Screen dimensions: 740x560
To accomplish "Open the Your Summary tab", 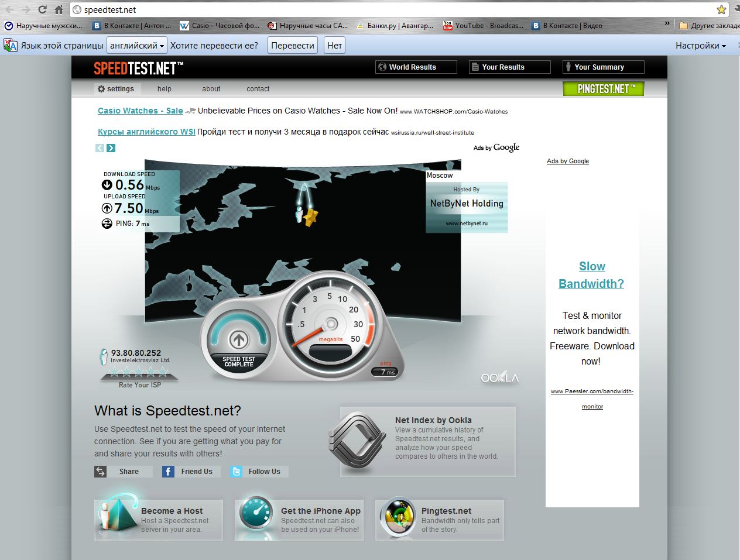I will point(603,67).
